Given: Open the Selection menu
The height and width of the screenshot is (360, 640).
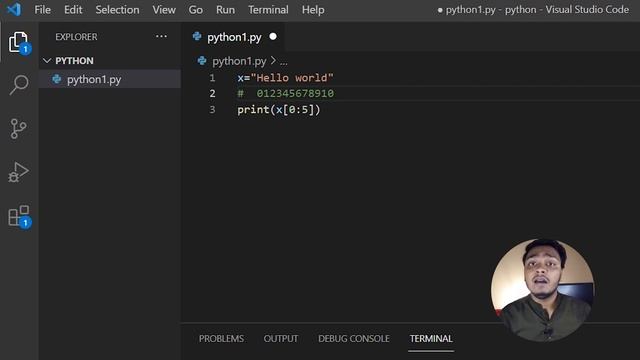Looking at the screenshot, I should pos(117,9).
